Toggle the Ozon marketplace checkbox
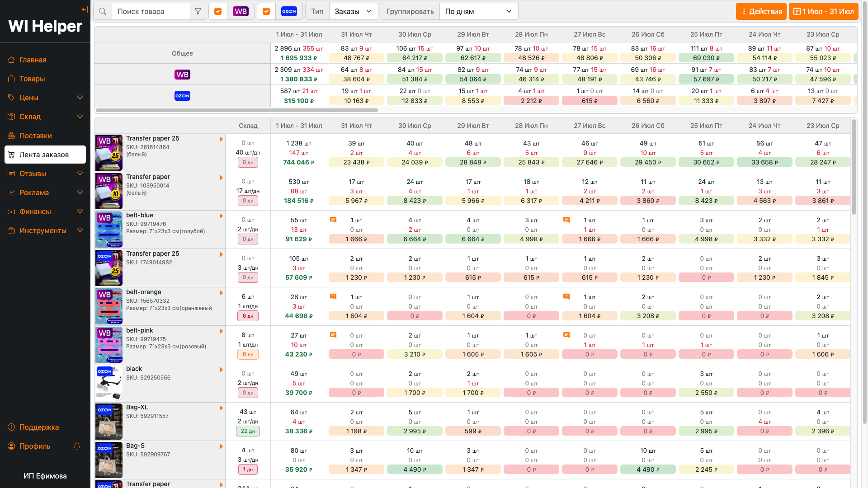 pos(266,11)
